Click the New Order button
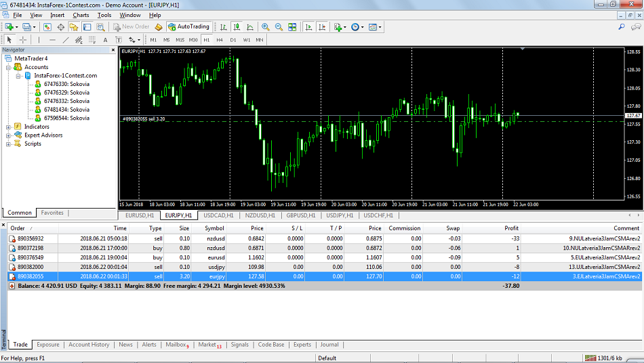 131,26
